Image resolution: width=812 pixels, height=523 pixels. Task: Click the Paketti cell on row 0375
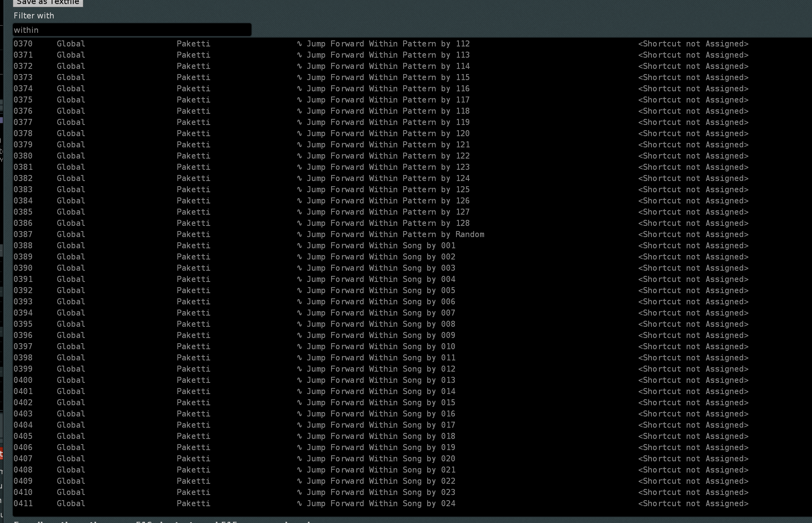click(193, 100)
